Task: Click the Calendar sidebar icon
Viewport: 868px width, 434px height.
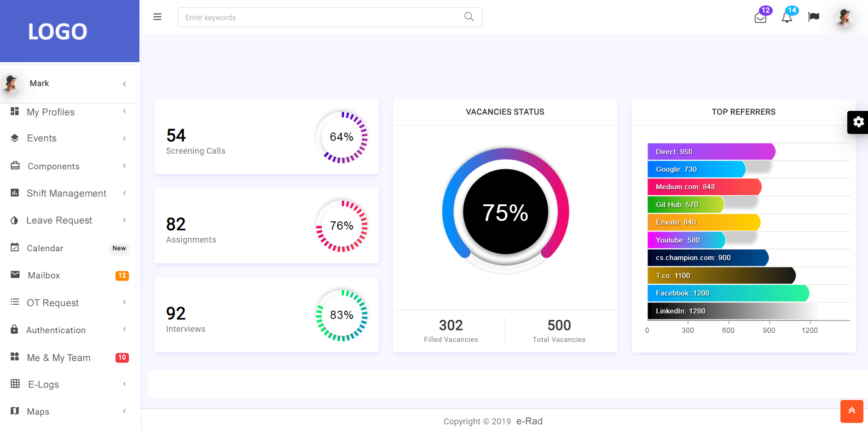Action: point(15,248)
